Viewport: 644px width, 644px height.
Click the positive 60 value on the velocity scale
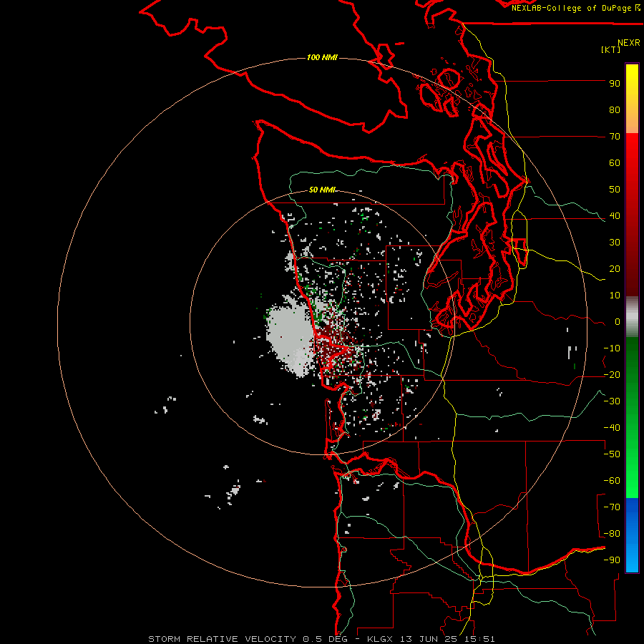[615, 163]
